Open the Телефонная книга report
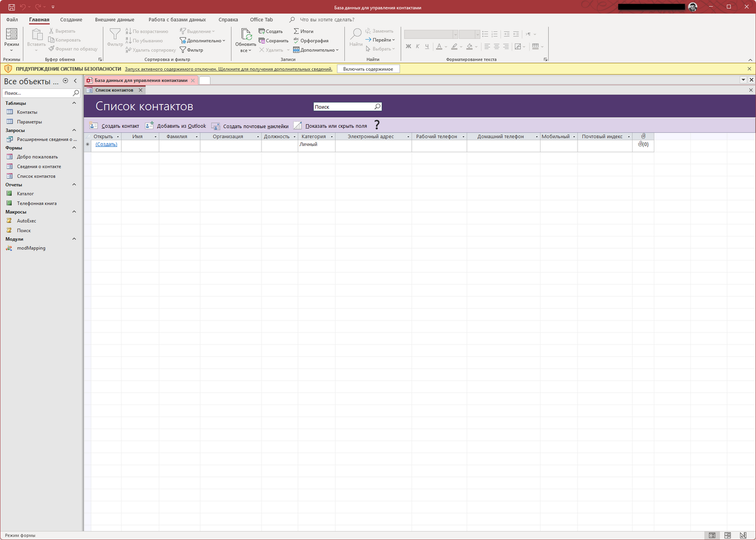The image size is (756, 540). [37, 203]
